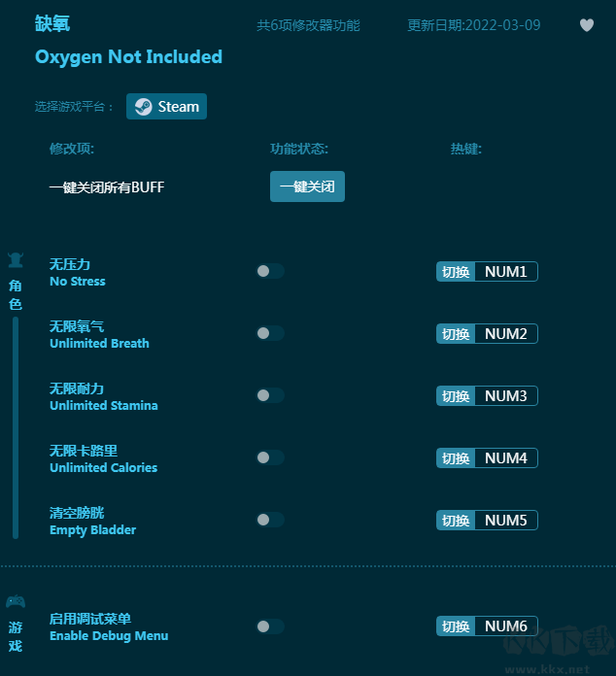616x676 pixels.
Task: Click 切换 button beside NUM3
Action: tap(456, 395)
